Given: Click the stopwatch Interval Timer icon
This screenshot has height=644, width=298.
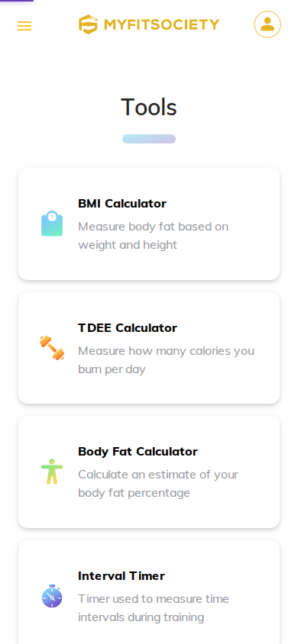Looking at the screenshot, I should click(52, 596).
